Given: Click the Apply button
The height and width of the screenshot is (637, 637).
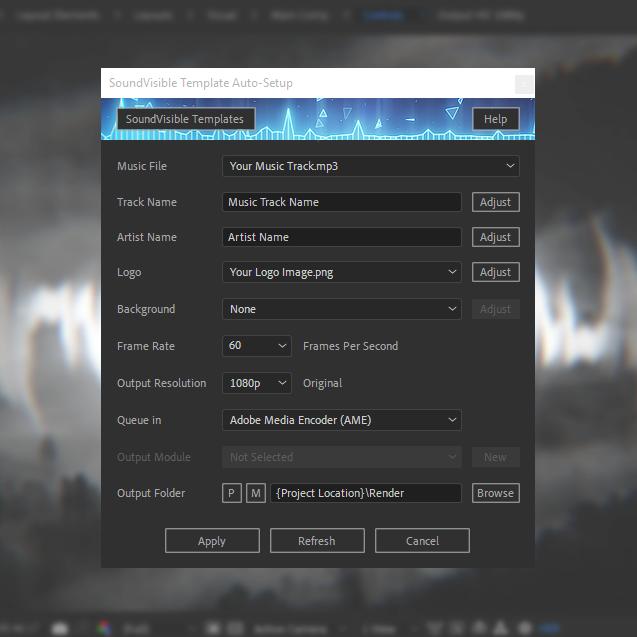Looking at the screenshot, I should point(212,540).
